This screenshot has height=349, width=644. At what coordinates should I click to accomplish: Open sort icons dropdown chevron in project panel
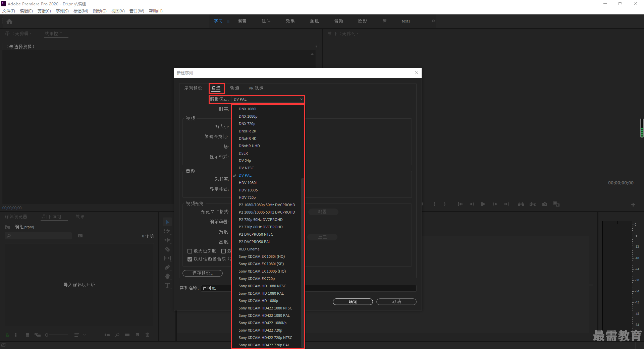[85, 335]
